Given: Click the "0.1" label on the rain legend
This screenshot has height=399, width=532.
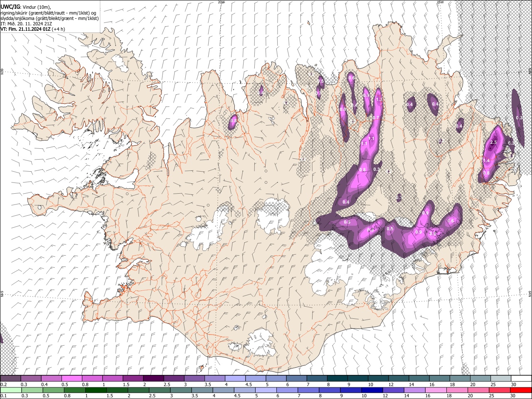Looking at the screenshot, I should (3, 396).
